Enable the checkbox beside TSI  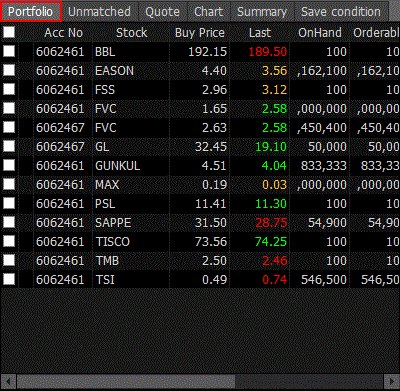(x=9, y=279)
